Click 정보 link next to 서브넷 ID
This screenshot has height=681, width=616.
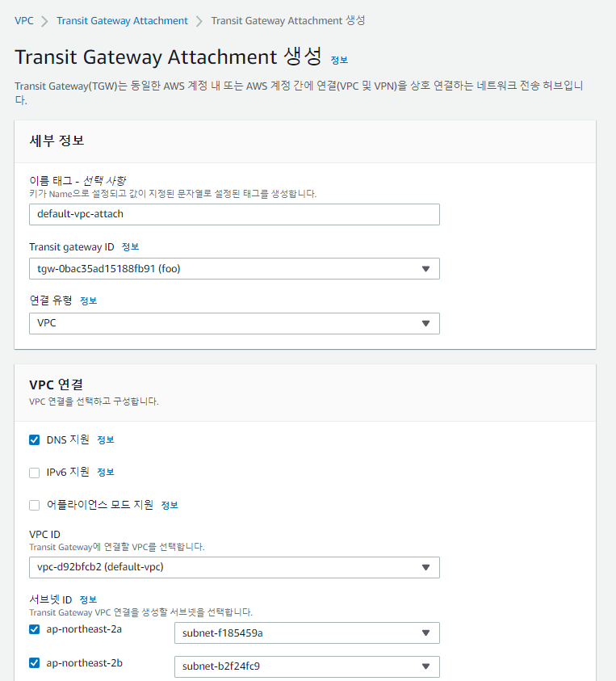(88, 599)
